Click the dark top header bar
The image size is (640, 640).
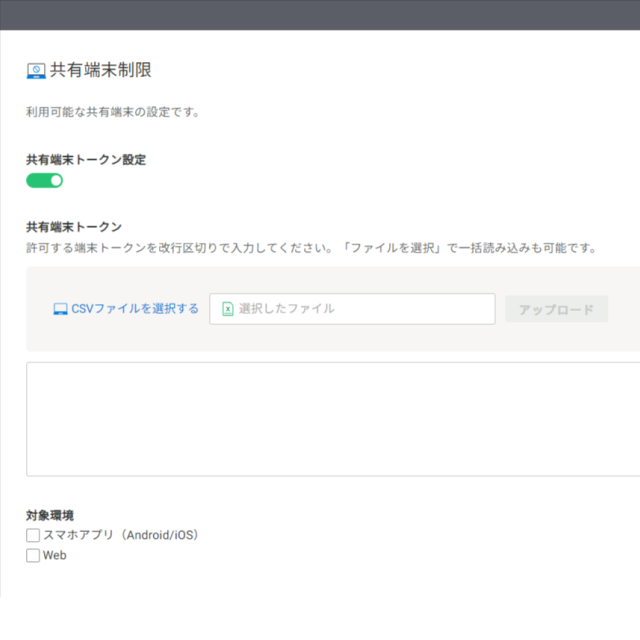click(x=320, y=14)
